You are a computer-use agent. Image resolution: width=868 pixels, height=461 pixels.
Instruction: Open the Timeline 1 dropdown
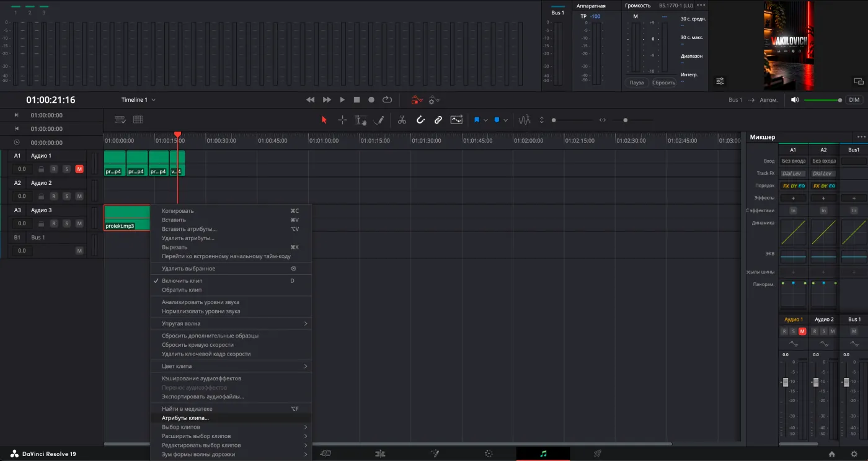[x=138, y=100]
